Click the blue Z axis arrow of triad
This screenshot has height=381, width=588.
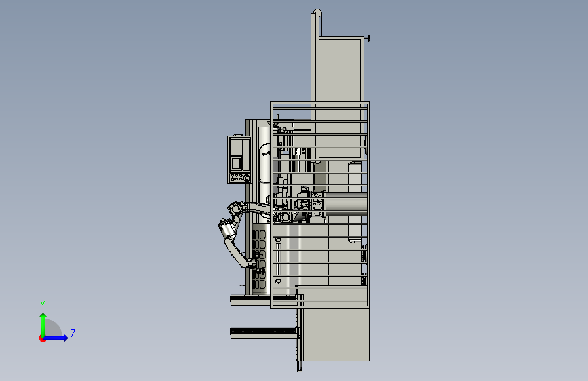[56, 338]
